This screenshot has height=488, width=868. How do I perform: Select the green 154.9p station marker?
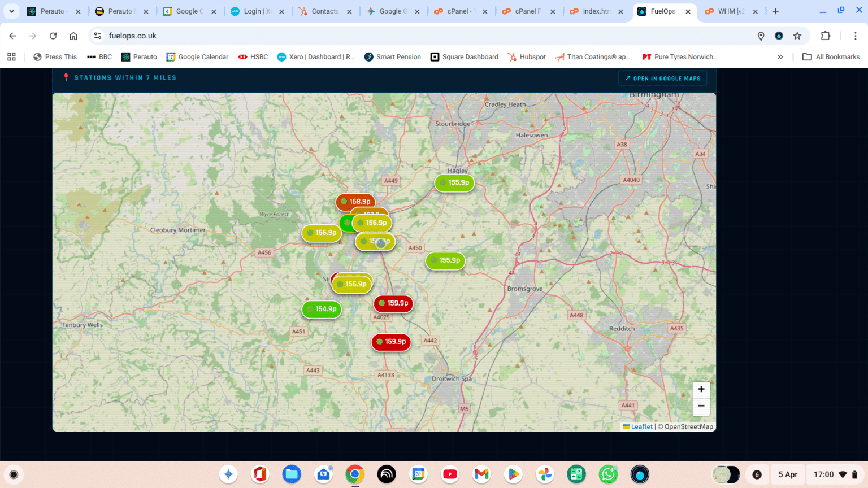point(321,310)
